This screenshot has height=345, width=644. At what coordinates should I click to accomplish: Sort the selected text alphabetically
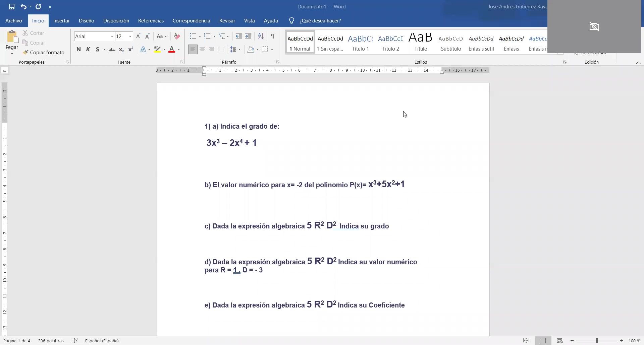(261, 36)
